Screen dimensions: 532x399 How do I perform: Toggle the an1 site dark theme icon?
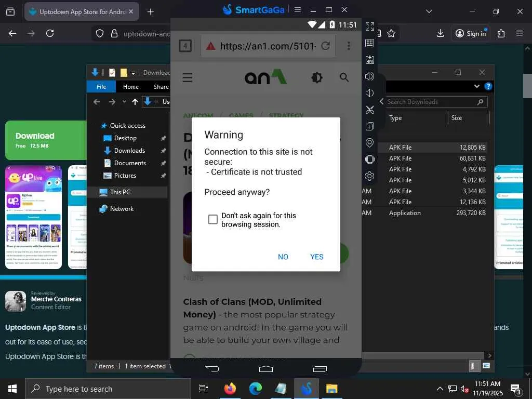pos(316,78)
